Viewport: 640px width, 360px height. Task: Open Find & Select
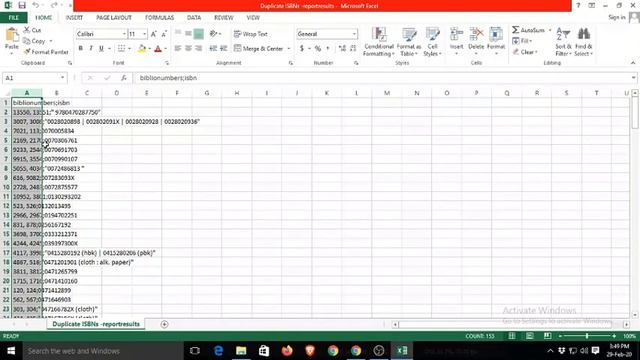coord(584,42)
